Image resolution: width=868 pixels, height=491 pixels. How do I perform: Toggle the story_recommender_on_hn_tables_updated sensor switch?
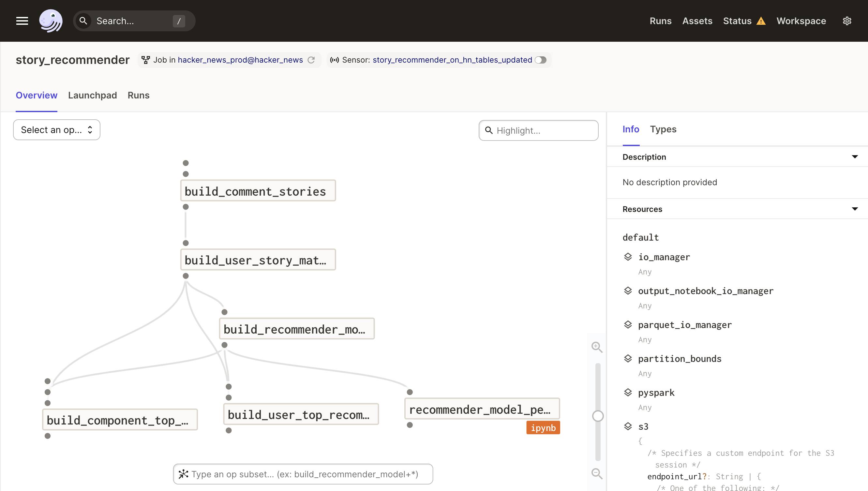pos(541,60)
